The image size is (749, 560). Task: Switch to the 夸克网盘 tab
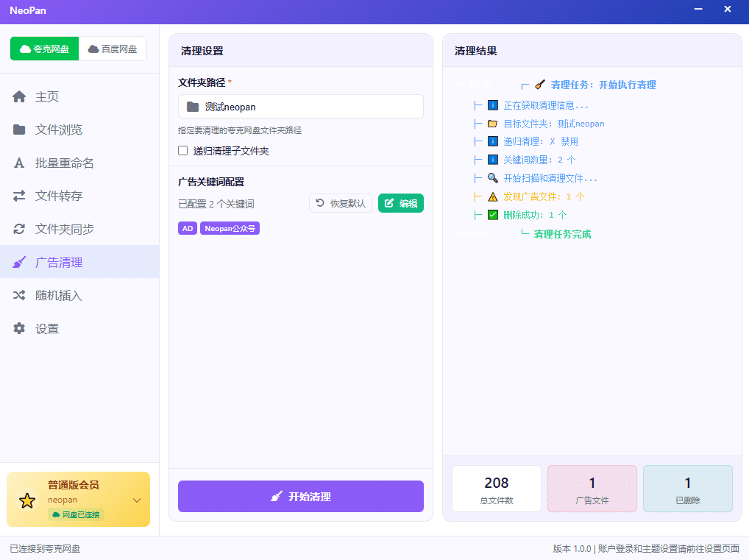pos(44,49)
